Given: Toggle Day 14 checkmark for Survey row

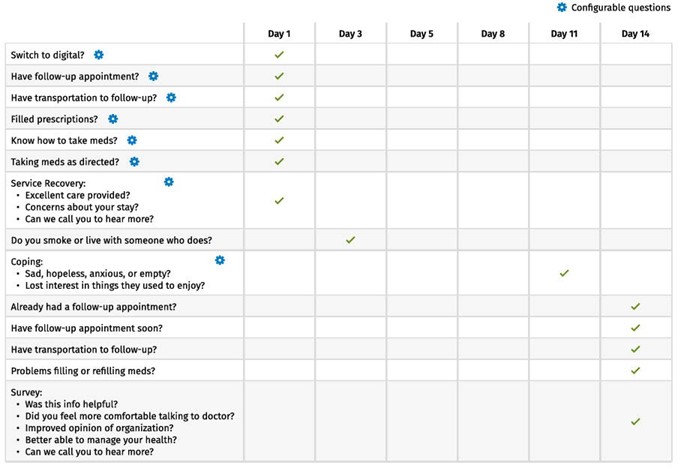Looking at the screenshot, I should tap(635, 422).
